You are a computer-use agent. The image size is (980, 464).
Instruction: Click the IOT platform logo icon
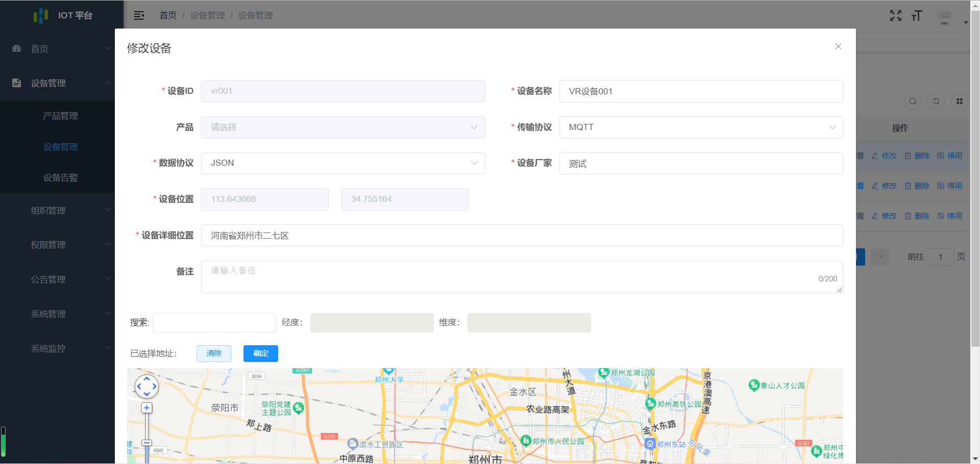(40, 15)
